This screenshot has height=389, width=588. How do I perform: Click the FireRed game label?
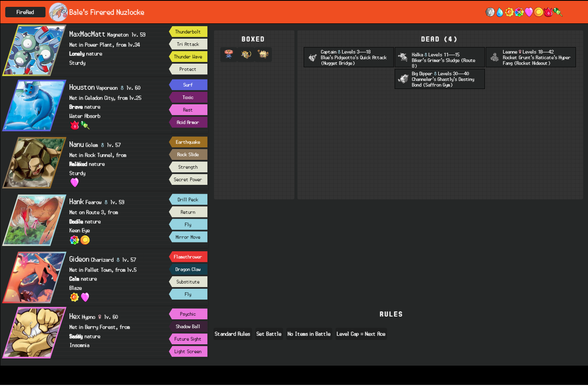[x=25, y=12]
